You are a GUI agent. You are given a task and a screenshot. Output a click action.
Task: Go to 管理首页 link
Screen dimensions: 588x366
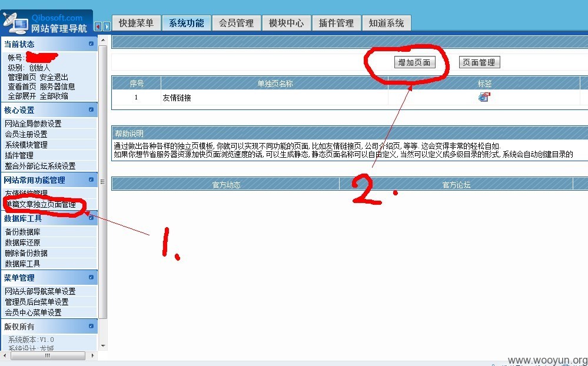tap(22, 77)
